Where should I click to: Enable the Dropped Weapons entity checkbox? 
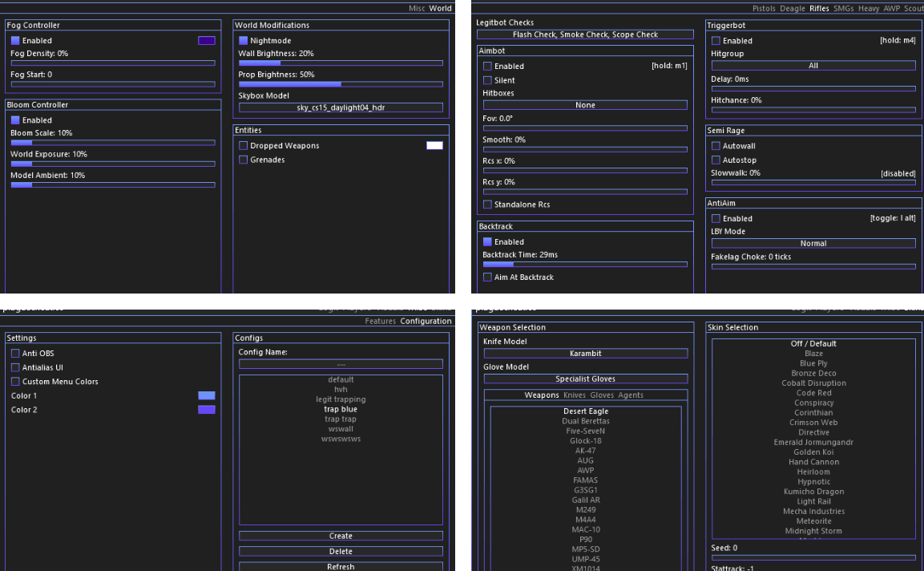point(243,146)
